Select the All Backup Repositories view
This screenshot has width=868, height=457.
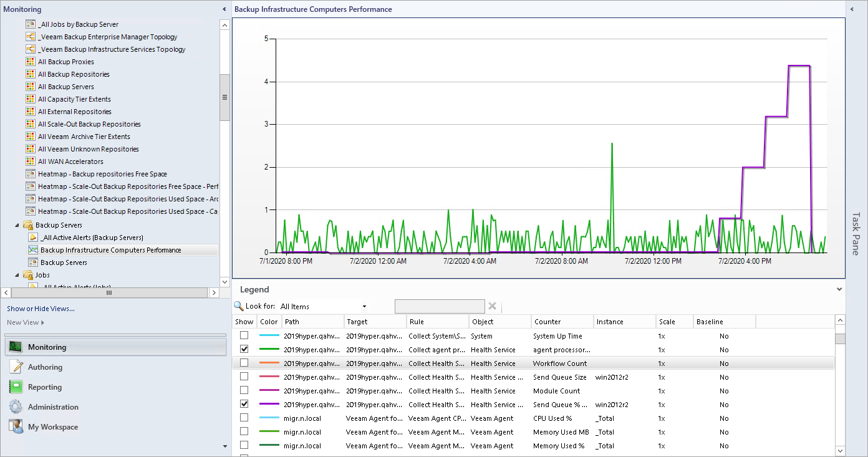click(x=74, y=74)
